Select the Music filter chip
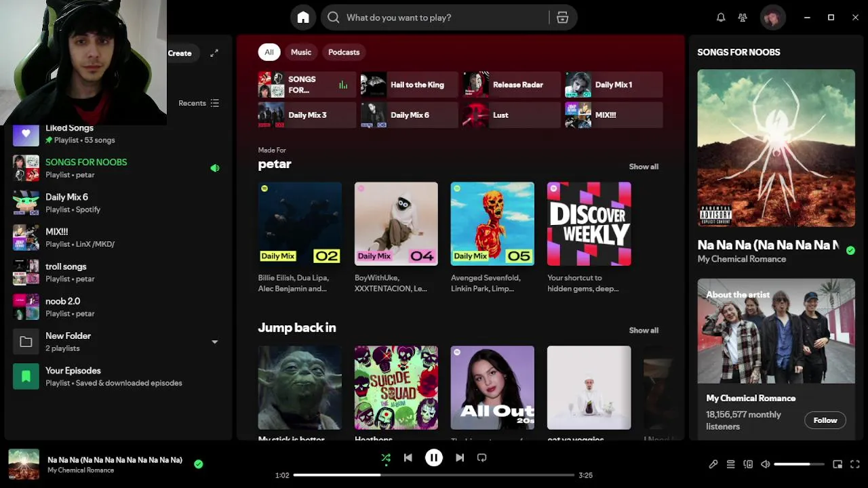The image size is (868, 488). pos(301,52)
